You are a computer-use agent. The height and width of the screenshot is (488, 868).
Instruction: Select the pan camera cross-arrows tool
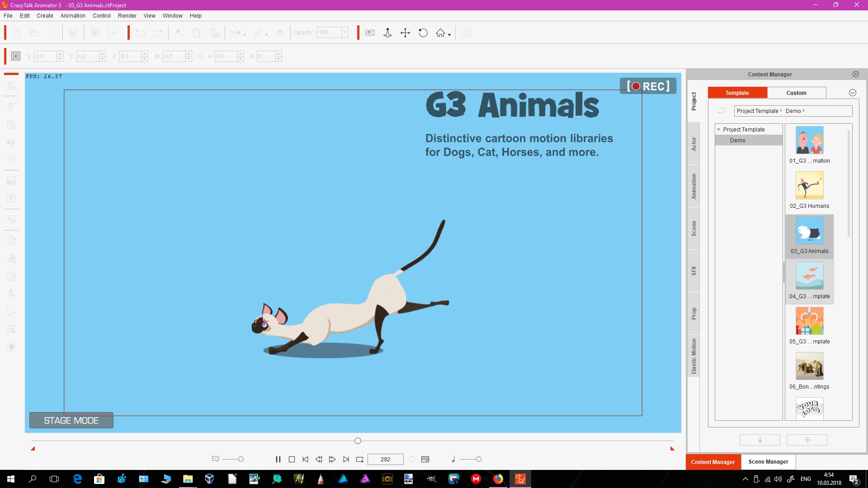405,33
